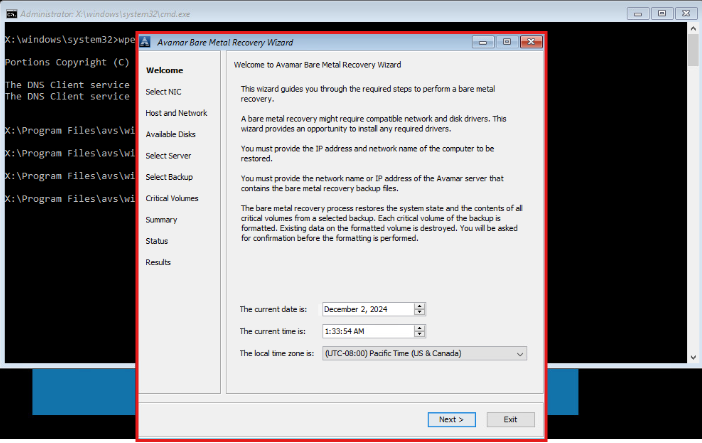702x443 pixels.
Task: Open the Summary step
Action: coord(161,220)
